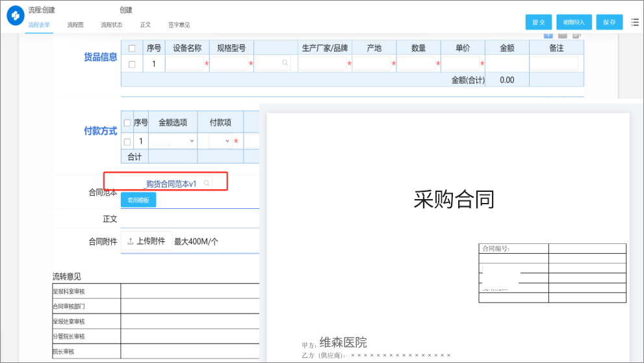Image resolution: width=644 pixels, height=363 pixels.
Task: Focus the 设备名称 input in row 1
Action: pos(185,63)
